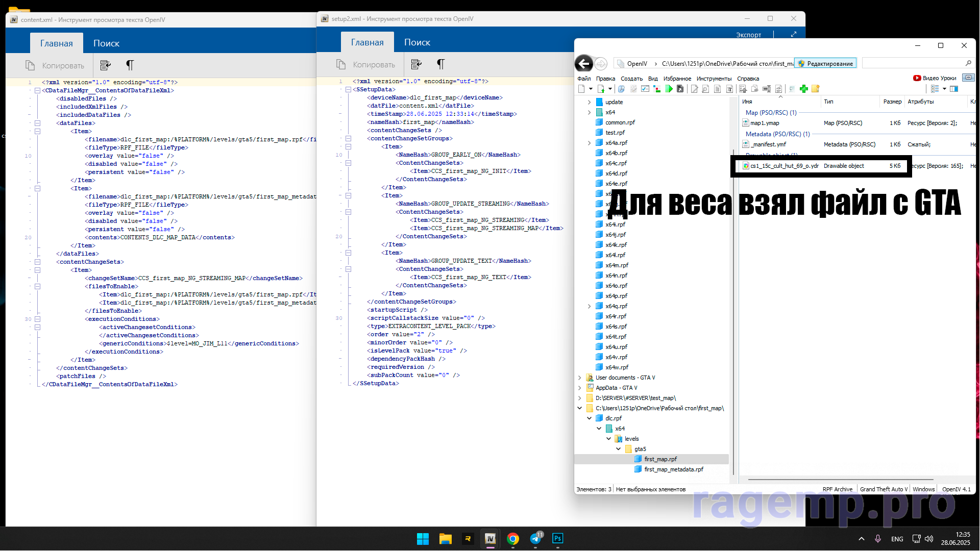This screenshot has height=551, width=980.
Task: Click the horizontal scrollbar of the file list
Action: click(x=840, y=480)
